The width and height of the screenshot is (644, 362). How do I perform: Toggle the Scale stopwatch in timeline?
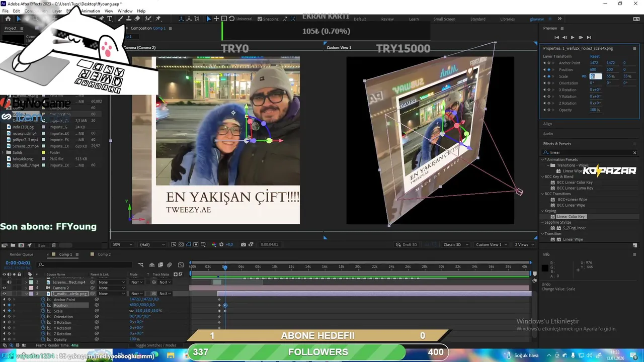(43, 311)
